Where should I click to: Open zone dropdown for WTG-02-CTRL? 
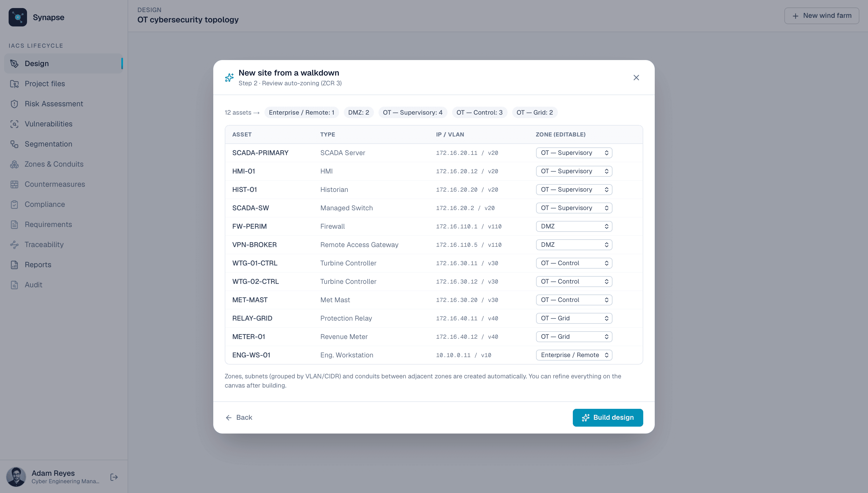574,281
